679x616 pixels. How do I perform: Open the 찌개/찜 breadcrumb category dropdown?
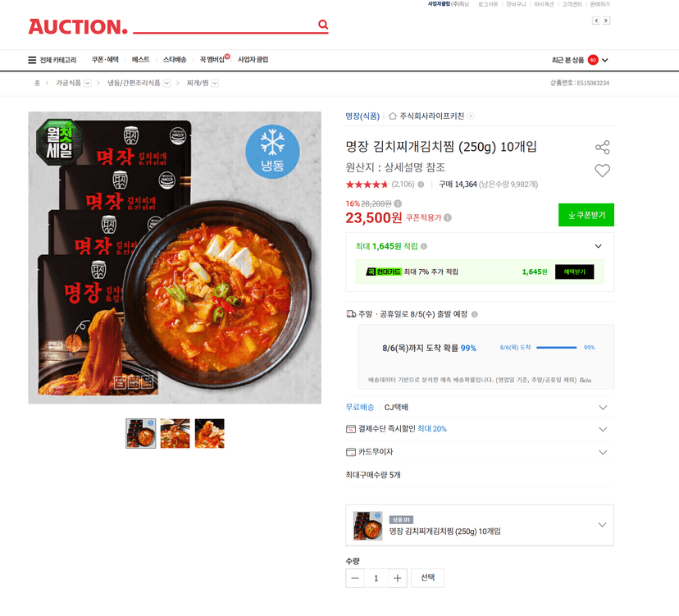215,83
